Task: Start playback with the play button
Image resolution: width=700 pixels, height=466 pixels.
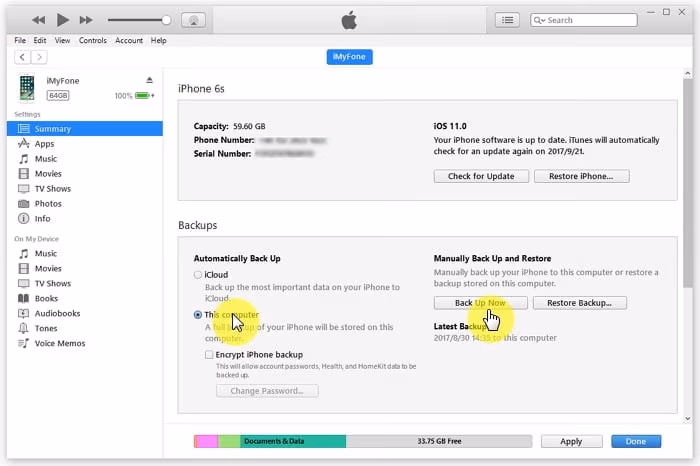Action: (x=62, y=20)
